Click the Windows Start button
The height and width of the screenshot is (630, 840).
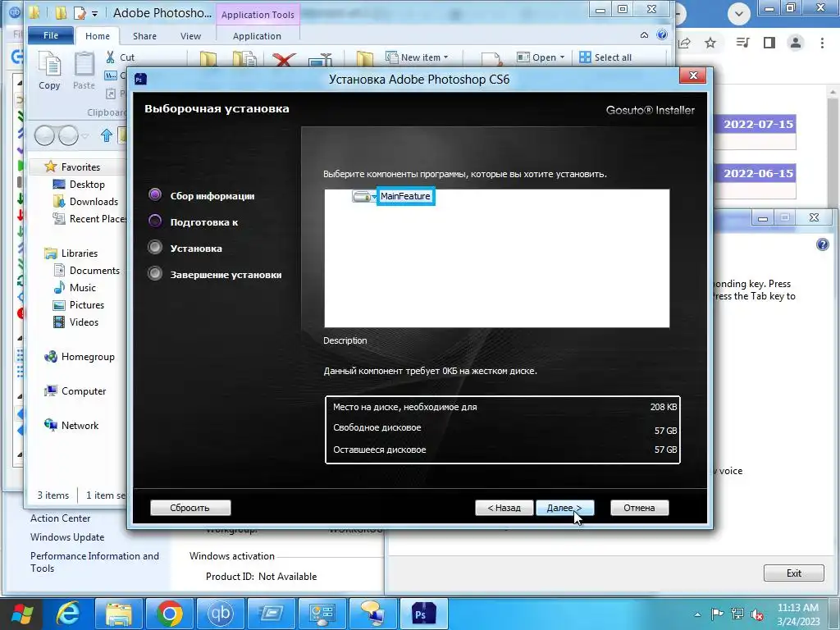[22, 614]
